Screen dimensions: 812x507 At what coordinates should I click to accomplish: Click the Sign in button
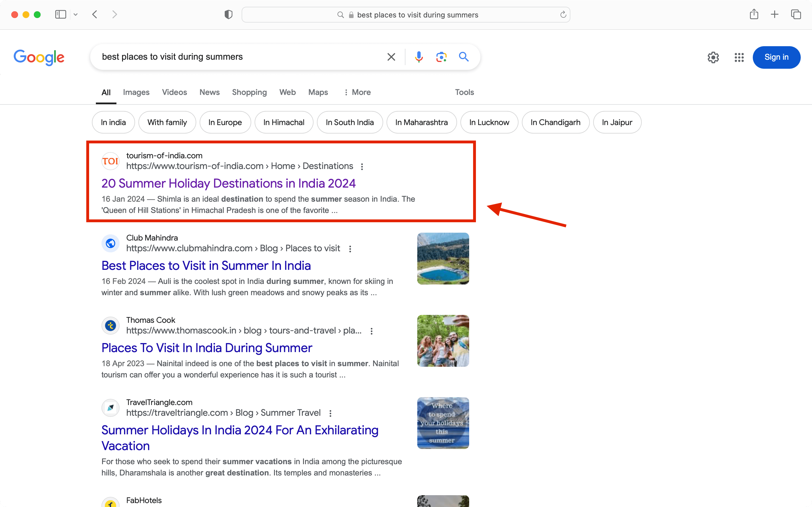point(776,57)
